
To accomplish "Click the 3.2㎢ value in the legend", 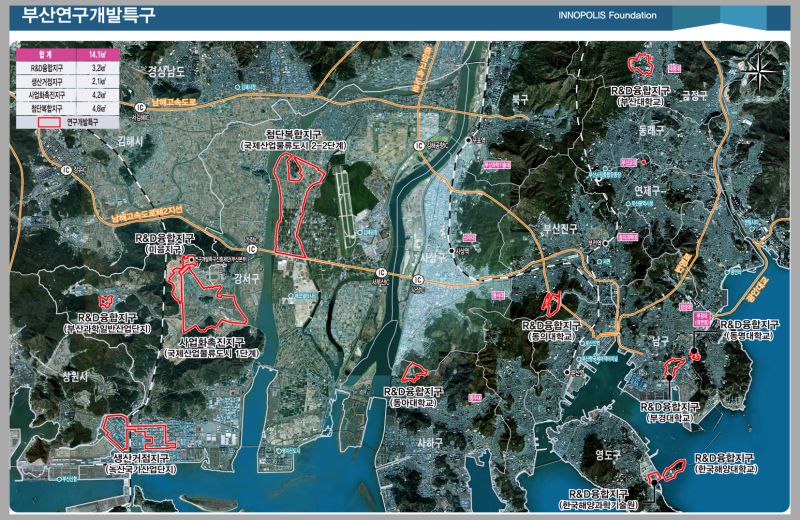I will pos(98,68).
